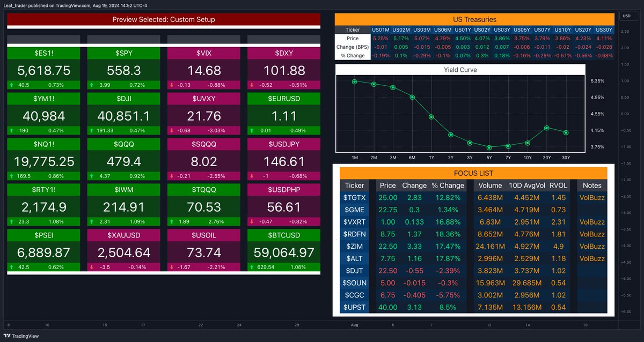The width and height of the screenshot is (644, 342).
Task: Click the 1M data point on the Yield Curve
Action: coord(354,82)
